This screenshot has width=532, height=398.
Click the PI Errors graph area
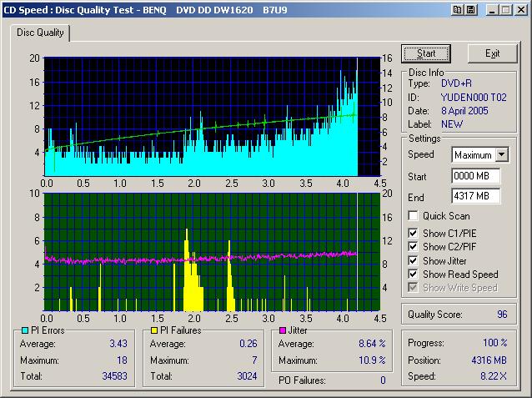tap(212, 117)
